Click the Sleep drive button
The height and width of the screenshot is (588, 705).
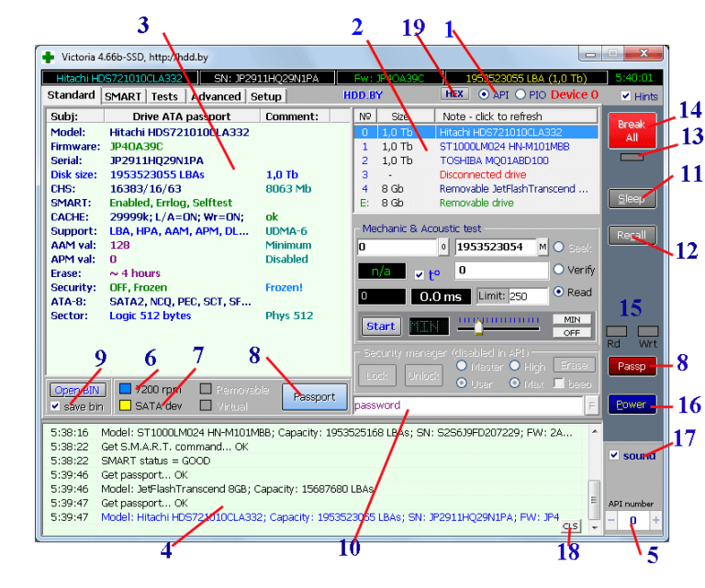point(630,196)
